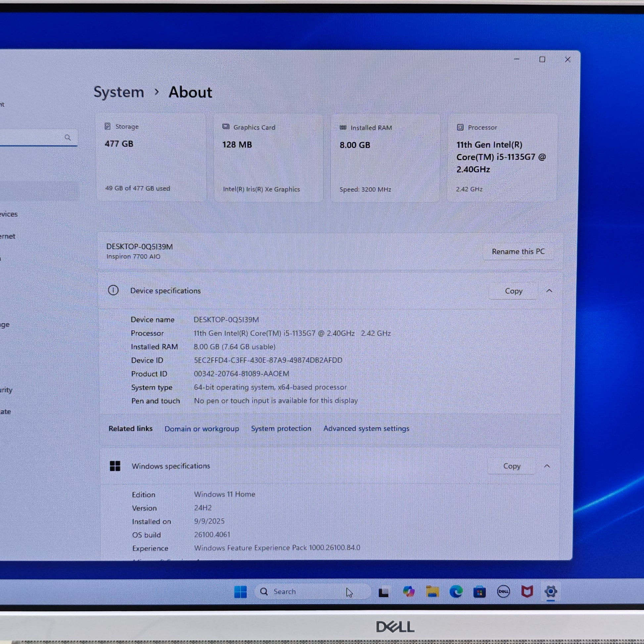Launch Copilot from the taskbar
This screenshot has width=644, height=644.
tap(409, 592)
